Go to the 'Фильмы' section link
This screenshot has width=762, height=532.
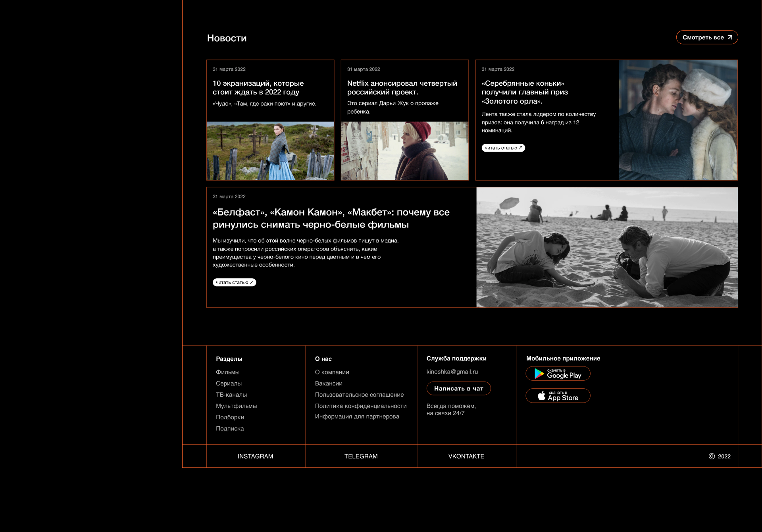click(x=227, y=372)
